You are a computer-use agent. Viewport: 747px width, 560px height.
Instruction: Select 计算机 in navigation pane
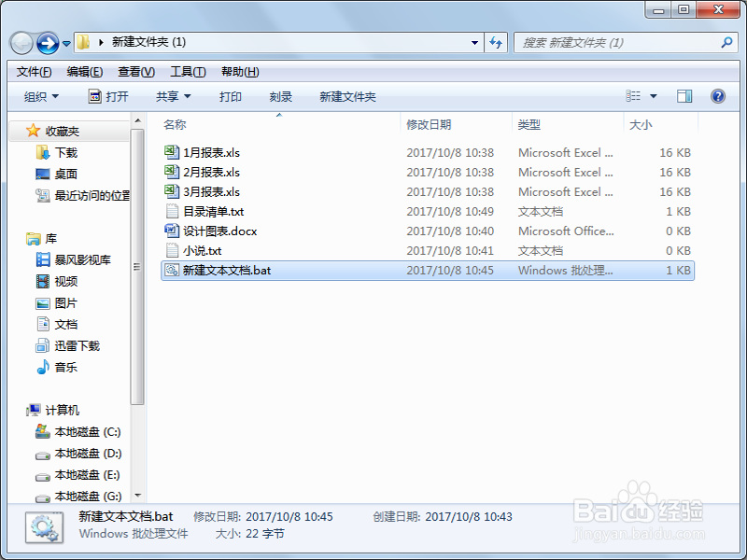(62, 410)
